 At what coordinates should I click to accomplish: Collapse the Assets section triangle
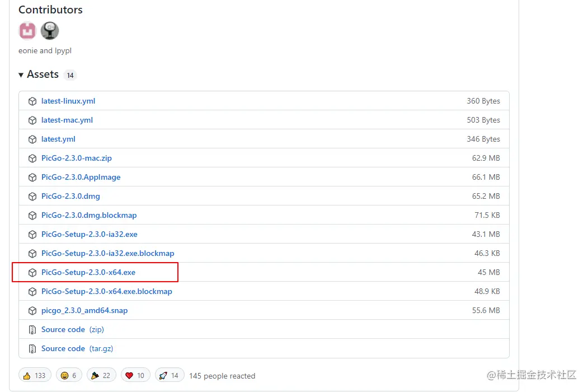[21, 75]
